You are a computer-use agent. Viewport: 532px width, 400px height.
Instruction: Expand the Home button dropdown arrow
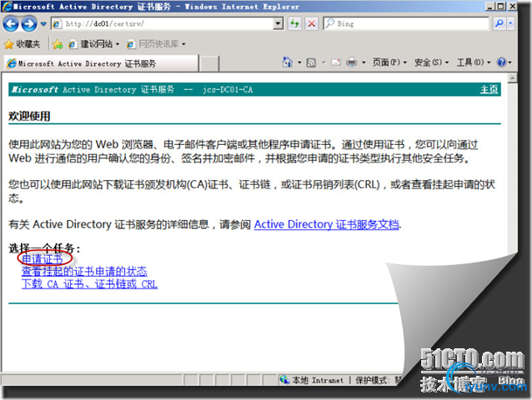click(299, 62)
